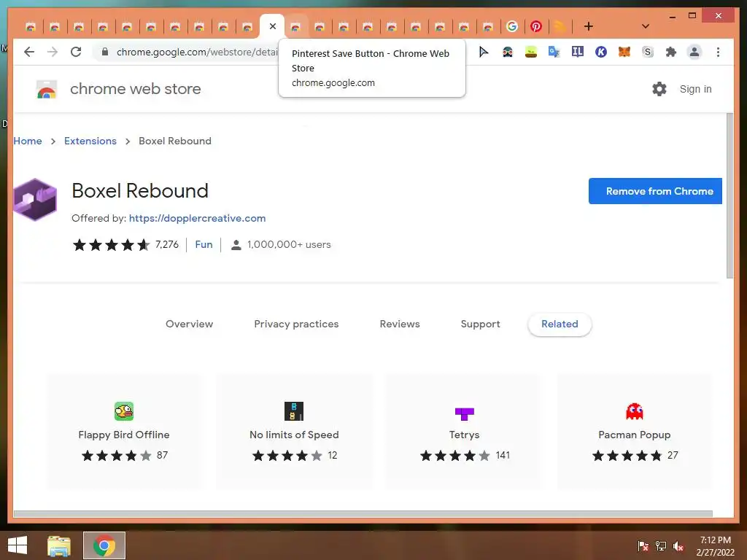747x560 pixels.
Task: Open the Action Center flag icon
Action: click(643, 546)
